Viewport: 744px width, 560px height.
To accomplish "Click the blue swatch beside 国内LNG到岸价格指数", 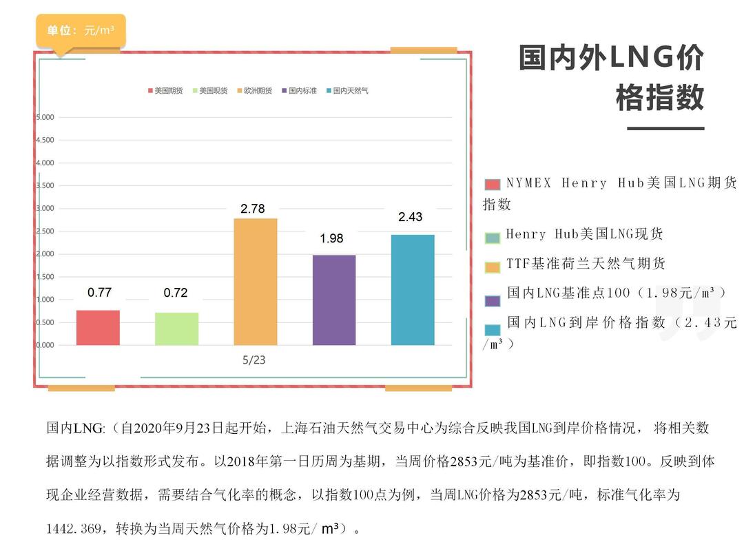I will click(493, 330).
